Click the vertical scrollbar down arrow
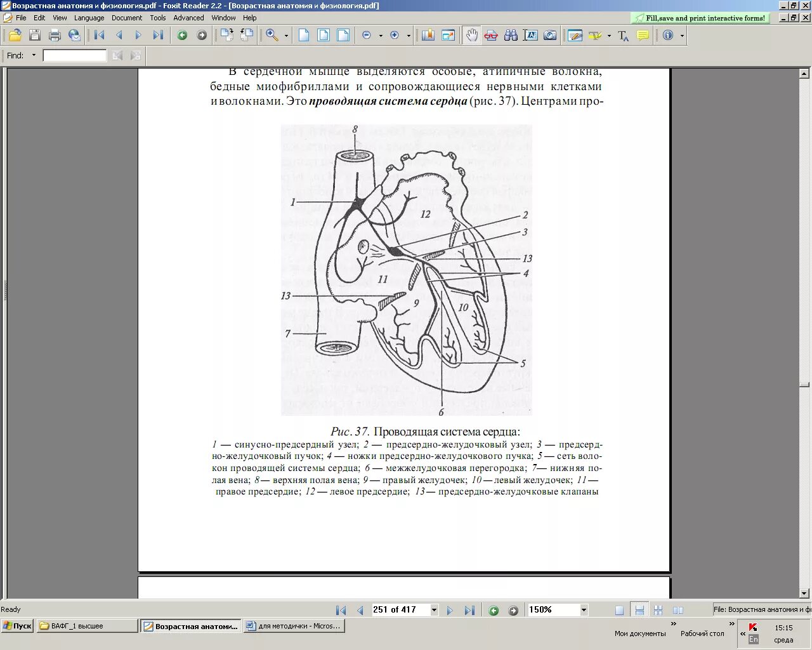Image resolution: width=812 pixels, height=650 pixels. coord(805,594)
